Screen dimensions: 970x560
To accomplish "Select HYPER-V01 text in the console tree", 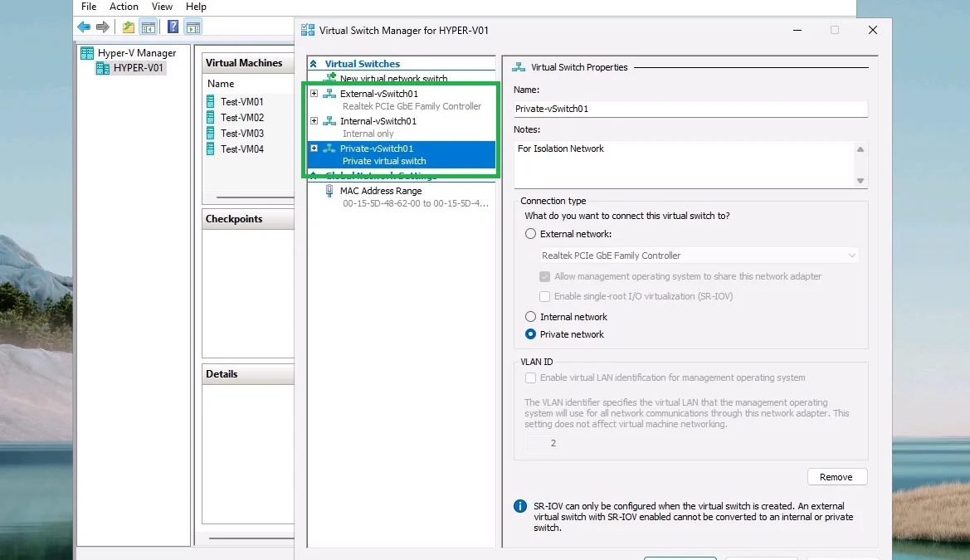I will tap(138, 68).
